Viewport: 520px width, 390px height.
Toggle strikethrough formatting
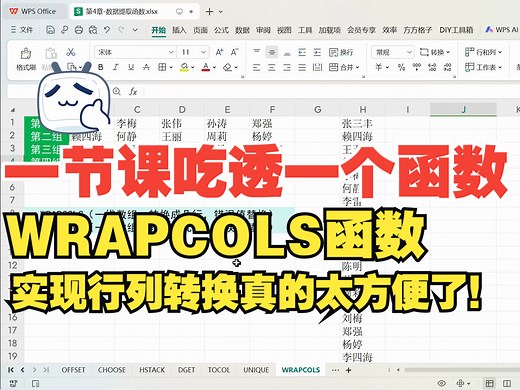coord(146,67)
